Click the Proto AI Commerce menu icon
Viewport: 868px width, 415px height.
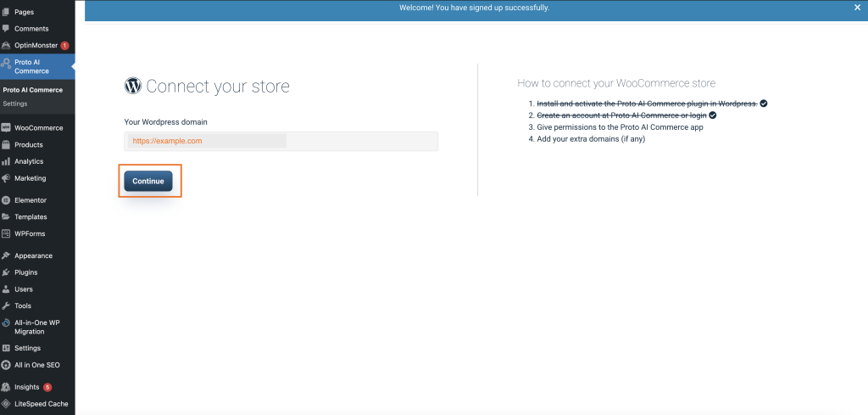pyautogui.click(x=6, y=64)
